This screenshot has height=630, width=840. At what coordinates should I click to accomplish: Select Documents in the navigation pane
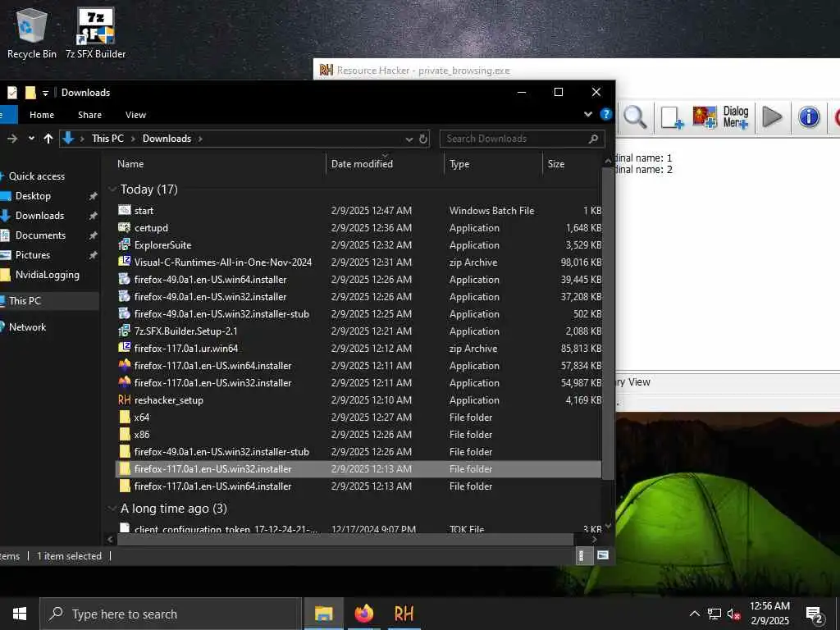point(41,235)
